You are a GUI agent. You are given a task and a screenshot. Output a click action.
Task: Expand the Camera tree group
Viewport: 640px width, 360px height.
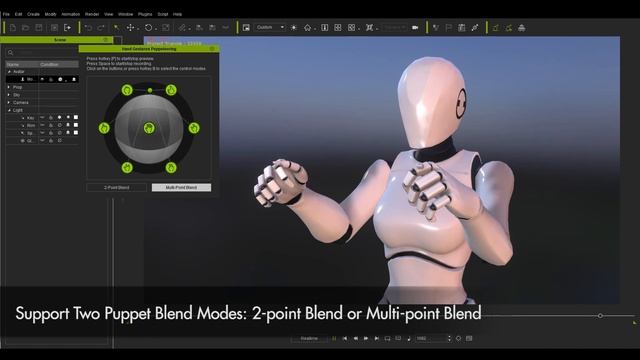(9, 102)
